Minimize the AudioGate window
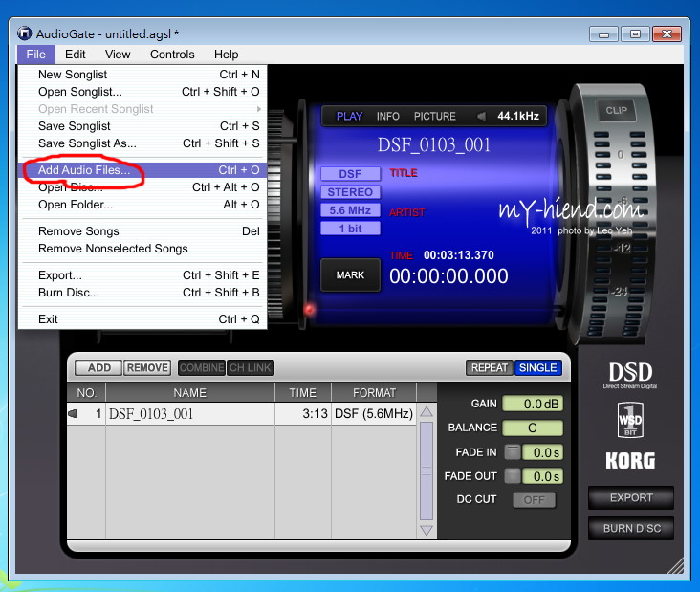Screen dimensions: 700x592 (603, 33)
